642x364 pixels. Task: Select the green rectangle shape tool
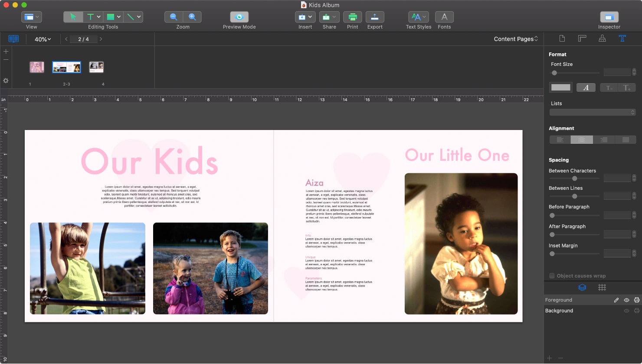111,17
